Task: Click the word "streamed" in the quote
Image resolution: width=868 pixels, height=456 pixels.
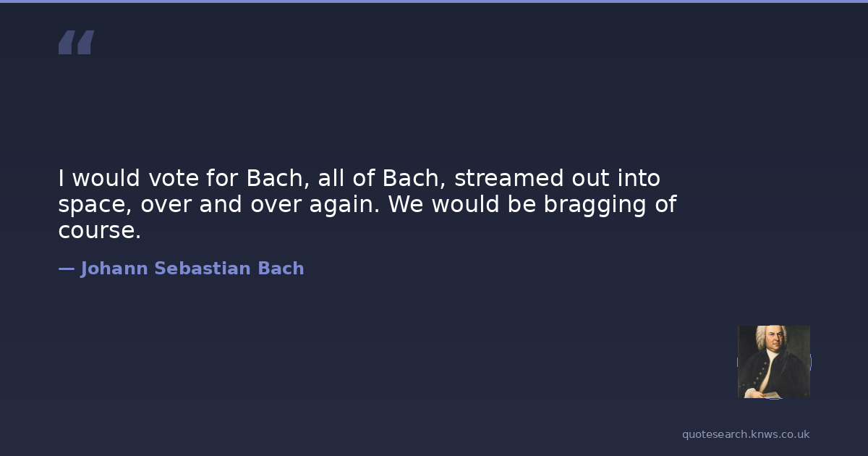Action: click(499, 178)
